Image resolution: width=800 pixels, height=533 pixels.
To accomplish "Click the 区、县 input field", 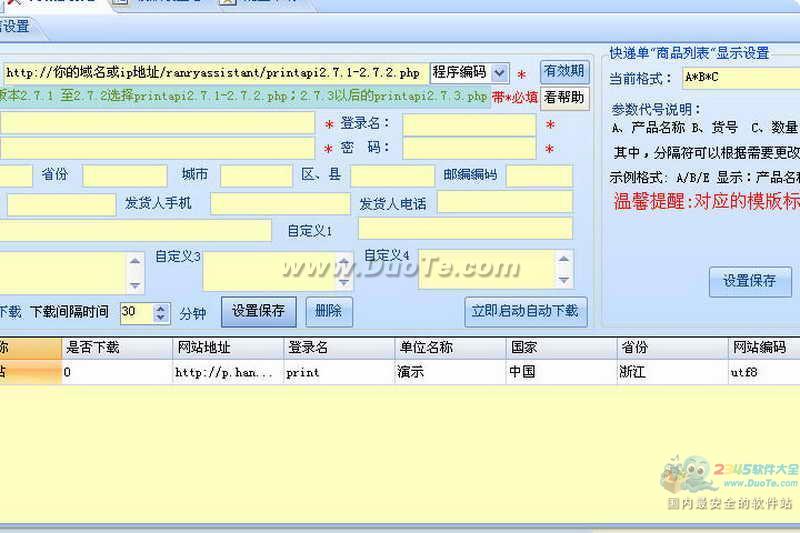I will (x=392, y=176).
